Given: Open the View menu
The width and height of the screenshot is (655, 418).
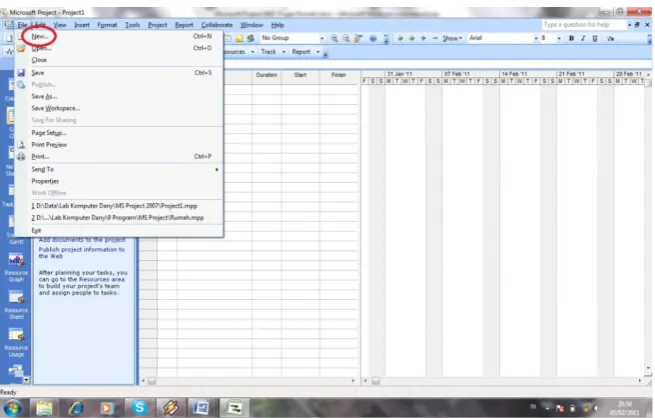Looking at the screenshot, I should point(60,25).
